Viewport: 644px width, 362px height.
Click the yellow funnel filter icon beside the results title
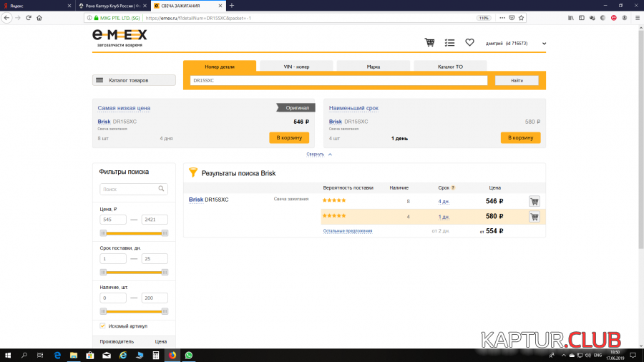pyautogui.click(x=193, y=172)
